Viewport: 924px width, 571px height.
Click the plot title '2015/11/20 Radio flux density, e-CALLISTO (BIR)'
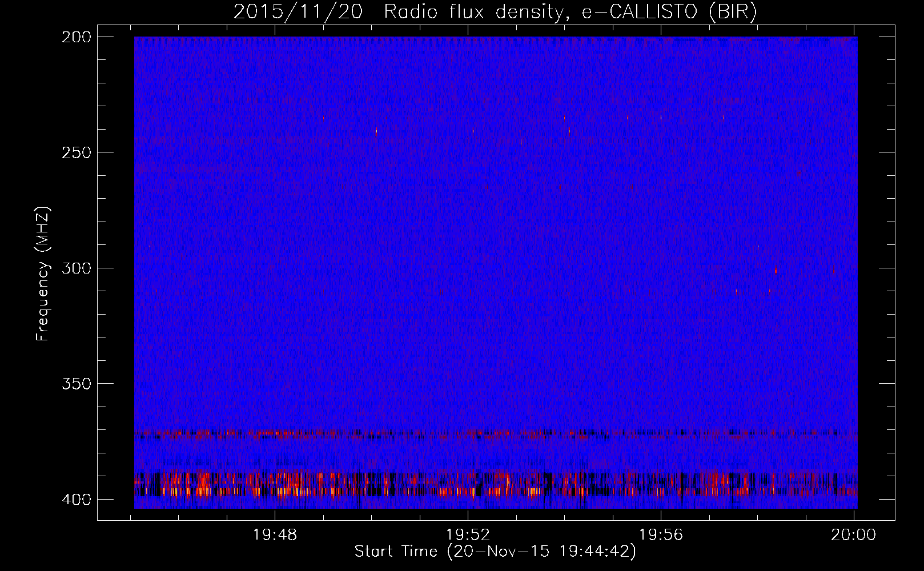(495, 11)
